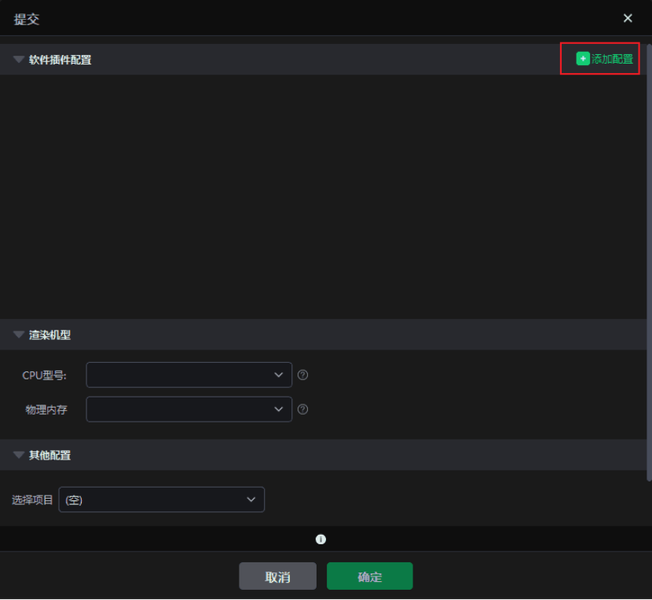Open the 选择项目 dropdown
652x600 pixels.
(161, 499)
